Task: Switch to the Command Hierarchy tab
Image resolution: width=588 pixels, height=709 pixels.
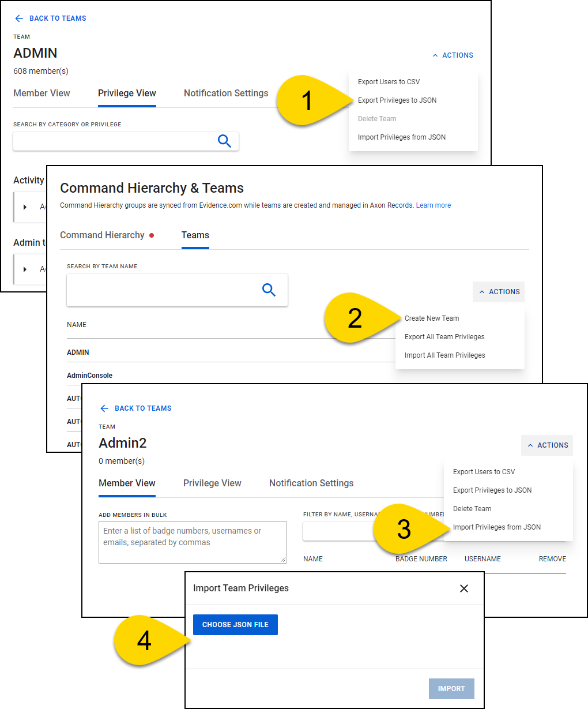Action: click(x=102, y=235)
